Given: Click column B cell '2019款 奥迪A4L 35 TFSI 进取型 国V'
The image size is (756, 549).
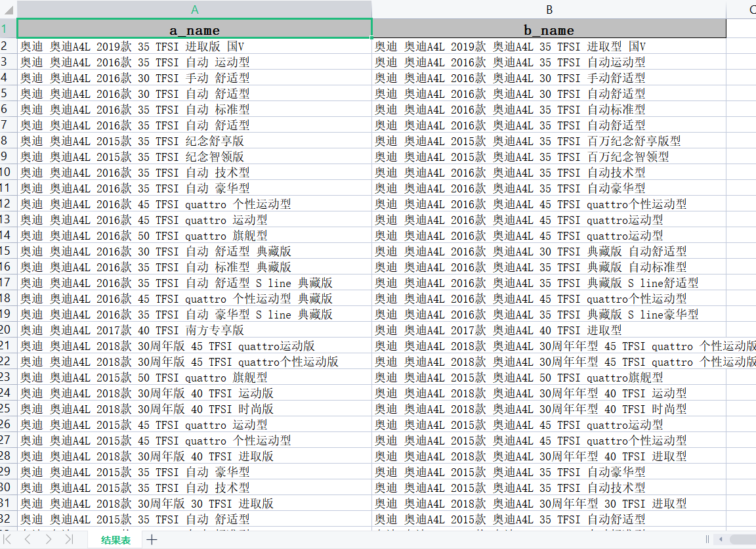Looking at the screenshot, I should coord(549,47).
